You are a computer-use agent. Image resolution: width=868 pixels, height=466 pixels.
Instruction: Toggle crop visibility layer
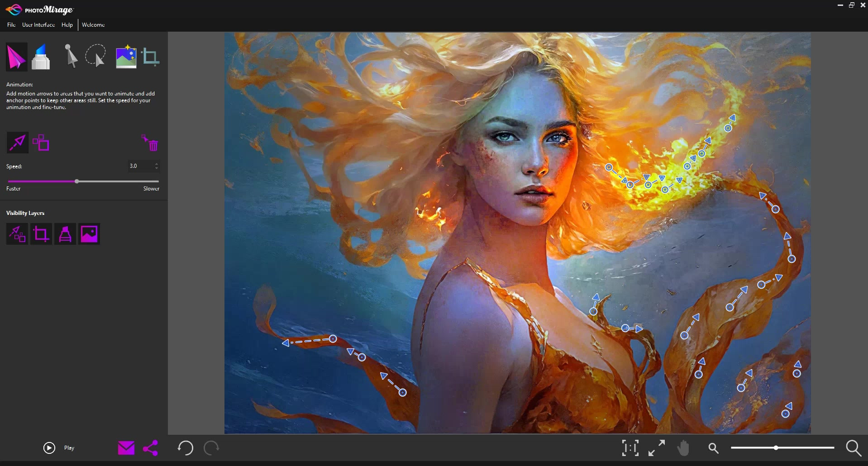click(x=41, y=234)
